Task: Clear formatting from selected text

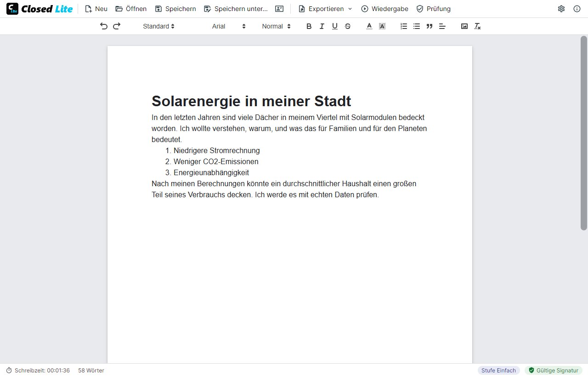Action: pos(477,26)
